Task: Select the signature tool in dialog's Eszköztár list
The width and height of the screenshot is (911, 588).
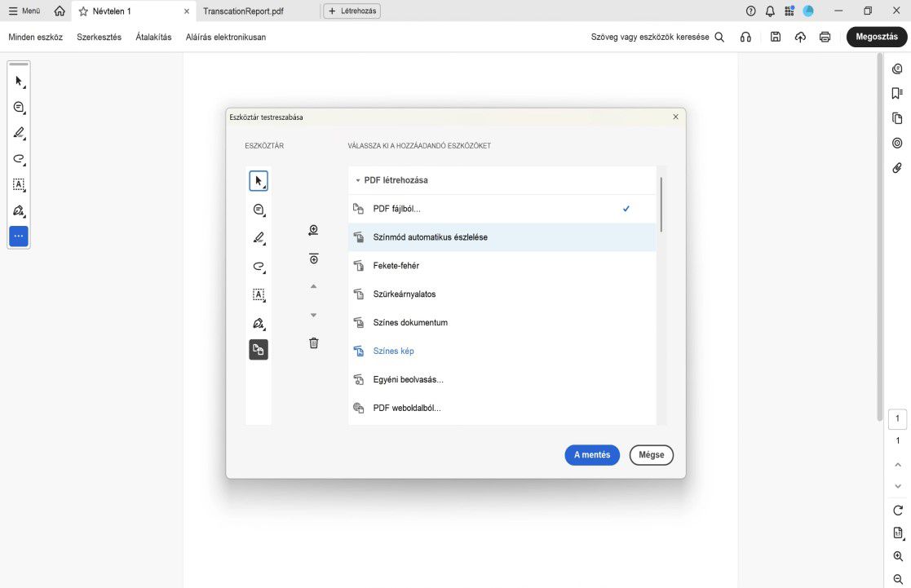Action: (x=259, y=323)
